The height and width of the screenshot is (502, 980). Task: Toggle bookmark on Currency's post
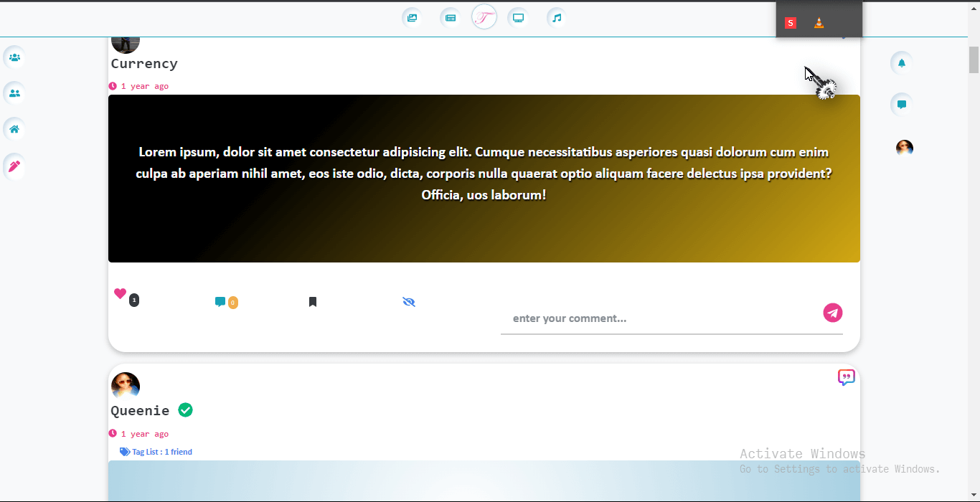coord(313,302)
